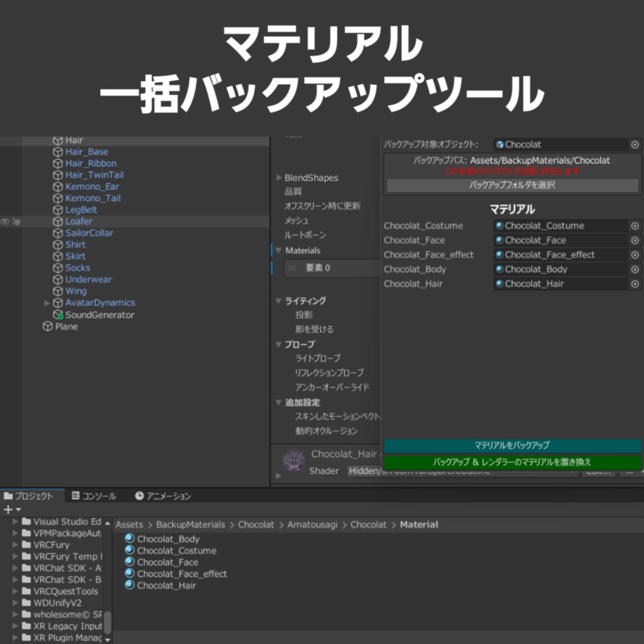Click the SoundGenerator icon in the hierarchy

click(59, 314)
